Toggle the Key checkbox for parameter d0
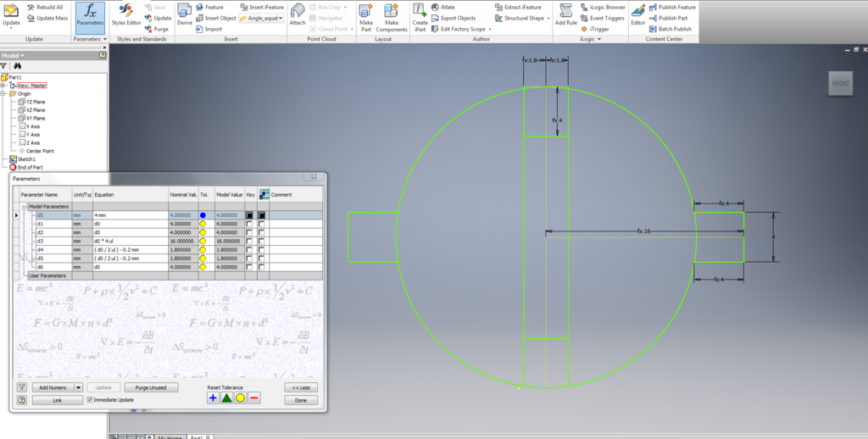This screenshot has height=439, width=868. coord(249,215)
